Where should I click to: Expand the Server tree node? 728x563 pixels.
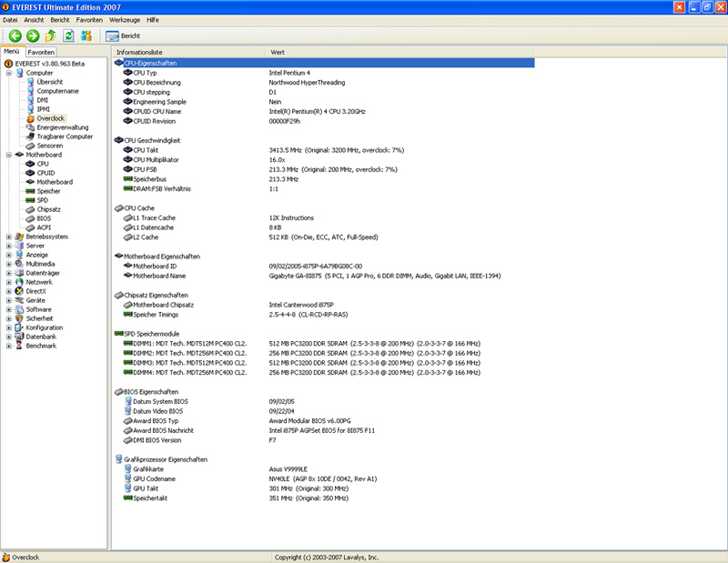[9, 246]
